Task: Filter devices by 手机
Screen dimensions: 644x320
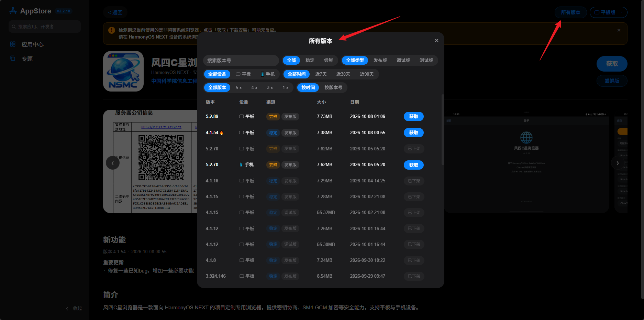Action: [268, 74]
